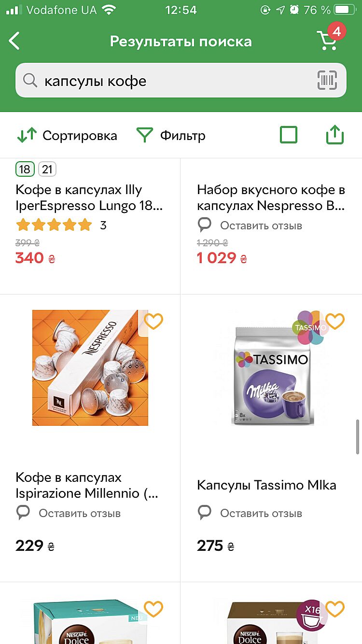Open Illy IperEspresso Lungo product link
The width and height of the screenshot is (362, 644).
pyautogui.click(x=89, y=198)
